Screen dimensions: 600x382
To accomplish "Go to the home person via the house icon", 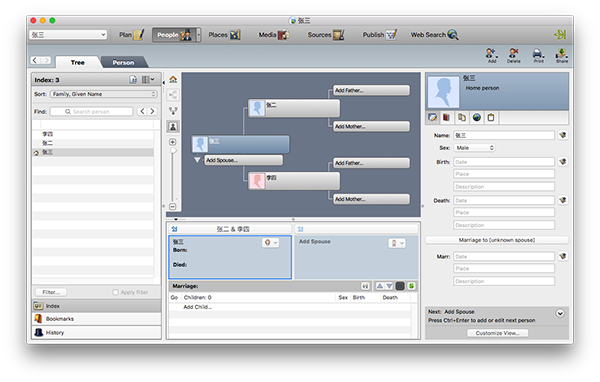I will pos(173,80).
